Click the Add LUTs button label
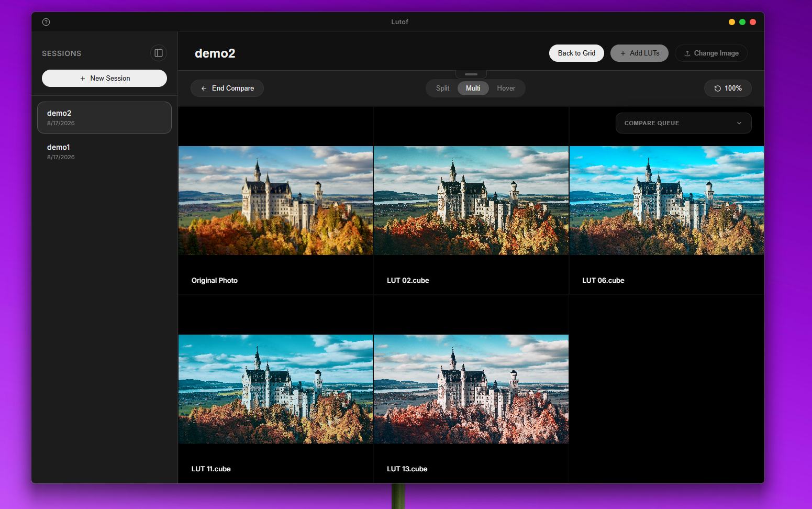 pos(644,53)
